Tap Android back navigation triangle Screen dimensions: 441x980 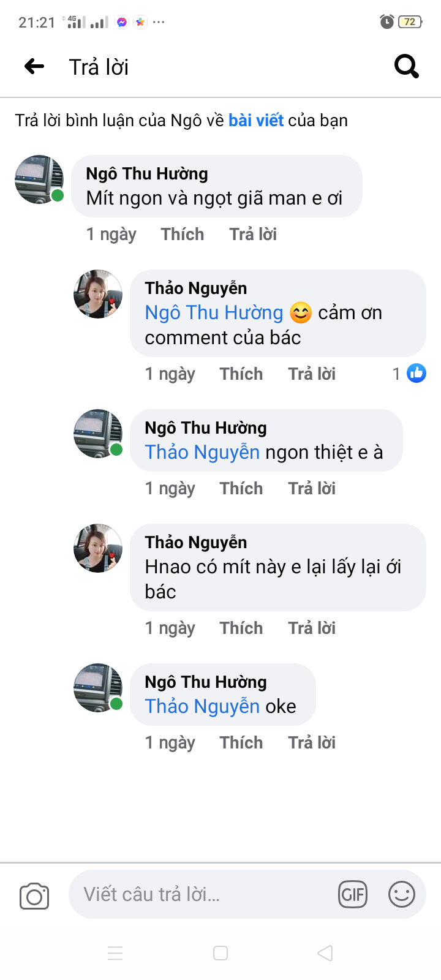click(x=325, y=953)
